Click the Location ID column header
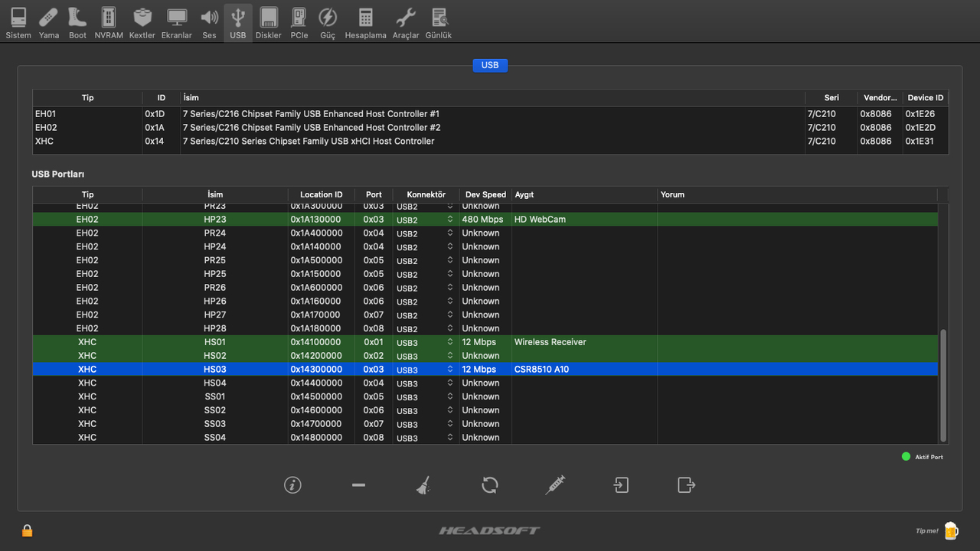 click(321, 194)
